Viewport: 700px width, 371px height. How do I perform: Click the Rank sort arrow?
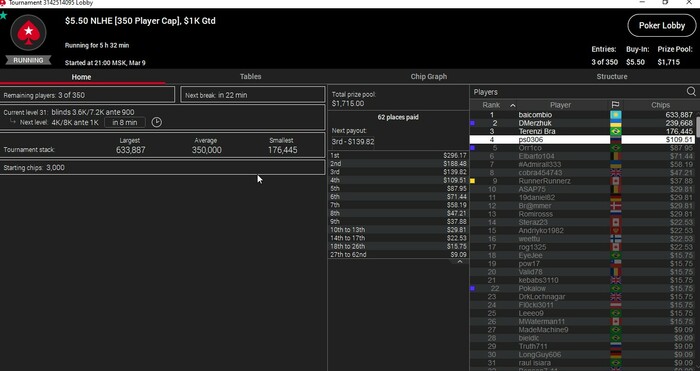point(512,105)
